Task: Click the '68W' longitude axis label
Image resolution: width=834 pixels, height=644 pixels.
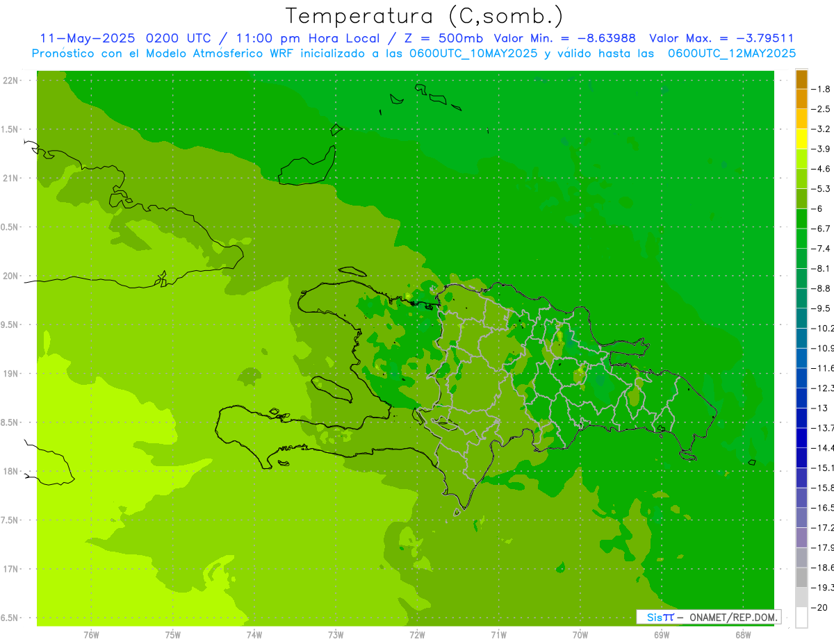Action: point(743,635)
